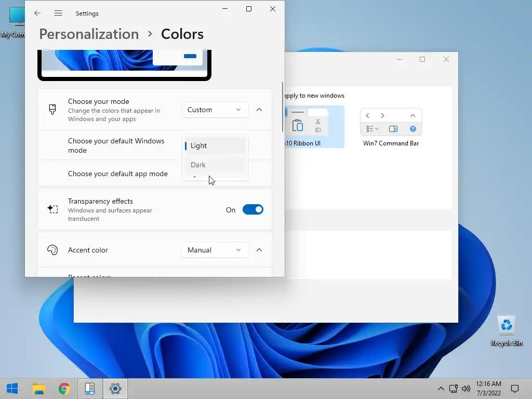Select Light in the mode list
Viewport: 532px width, 399px height.
pyautogui.click(x=215, y=145)
